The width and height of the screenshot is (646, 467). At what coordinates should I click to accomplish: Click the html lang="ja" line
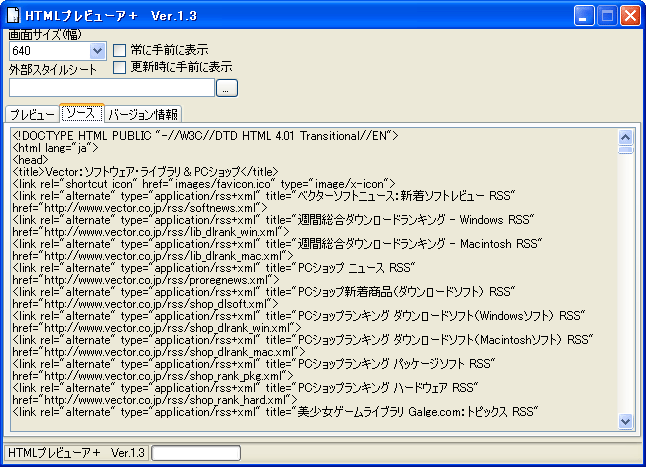point(55,148)
